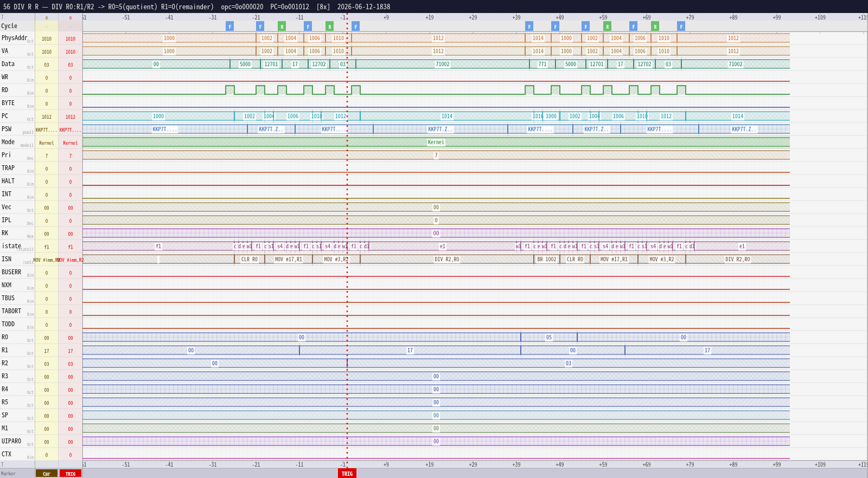Image resolution: width=868 pixels, height=478 pixels.
Task: Click the blue F marker just right of the trigger line
Action: pyautogui.click(x=355, y=27)
